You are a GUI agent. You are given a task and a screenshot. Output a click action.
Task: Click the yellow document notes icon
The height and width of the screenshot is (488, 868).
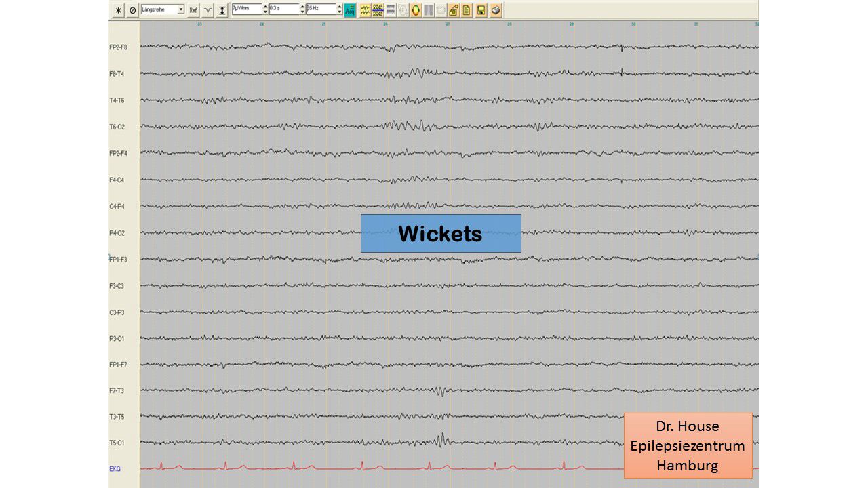coord(467,10)
